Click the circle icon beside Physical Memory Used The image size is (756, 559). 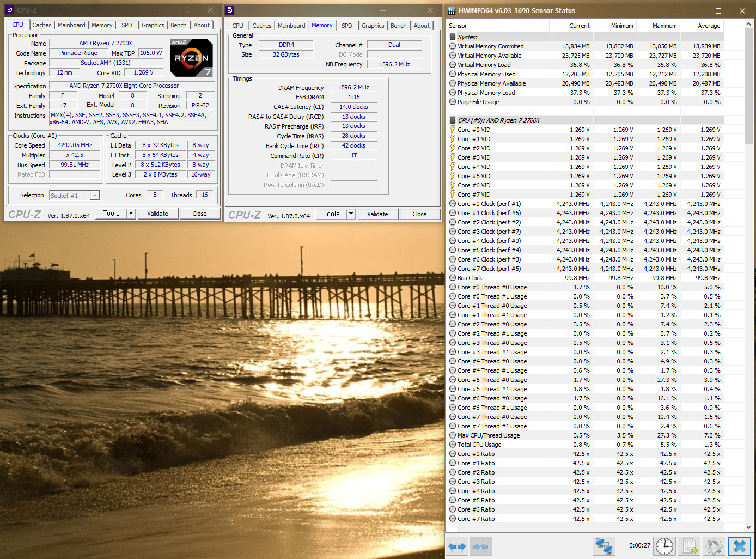(453, 74)
